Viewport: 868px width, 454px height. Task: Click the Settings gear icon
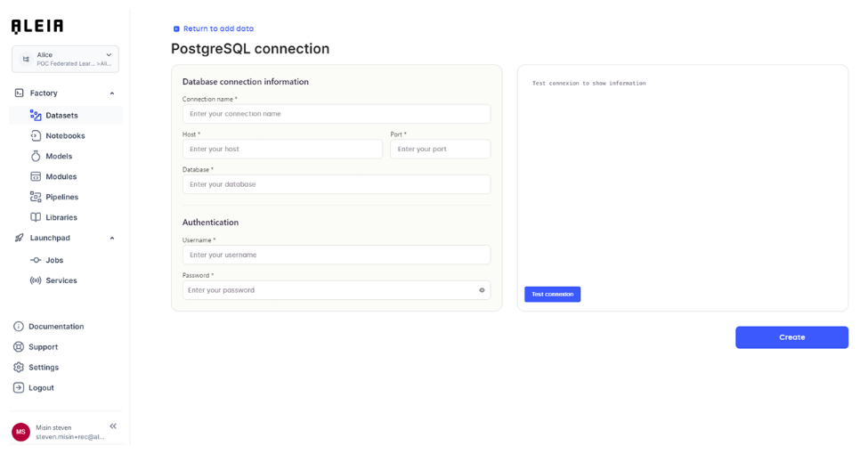click(19, 368)
